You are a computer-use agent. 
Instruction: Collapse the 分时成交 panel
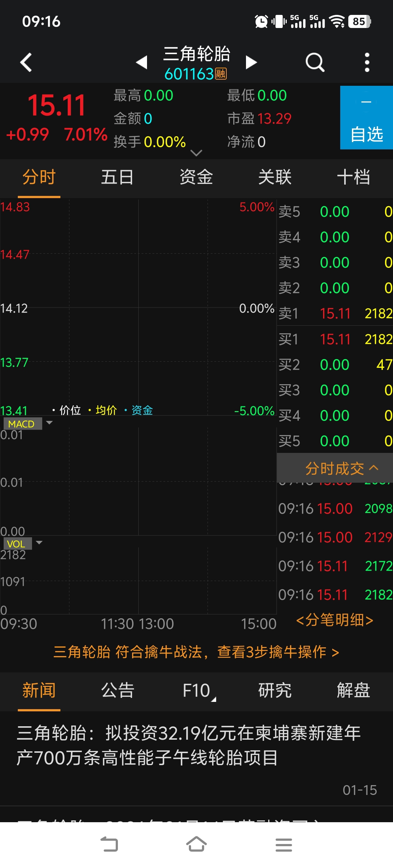(x=335, y=468)
